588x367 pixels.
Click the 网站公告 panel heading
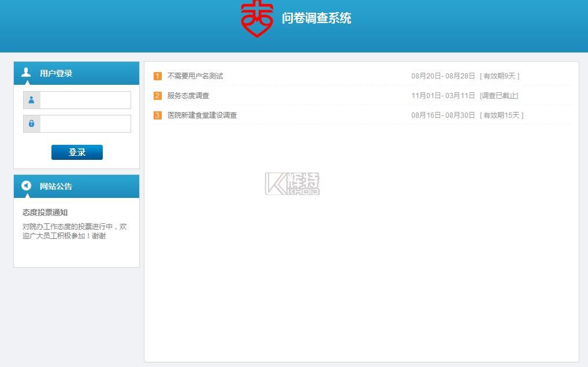pyautogui.click(x=56, y=186)
